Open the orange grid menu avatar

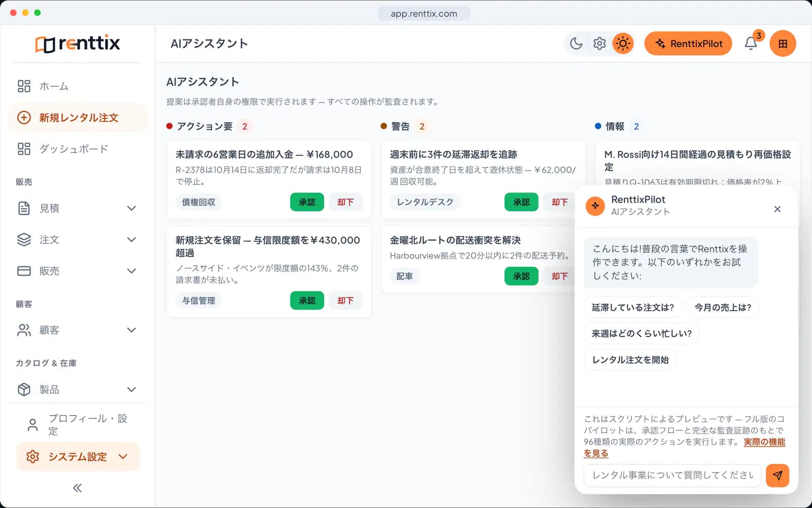[783, 44]
